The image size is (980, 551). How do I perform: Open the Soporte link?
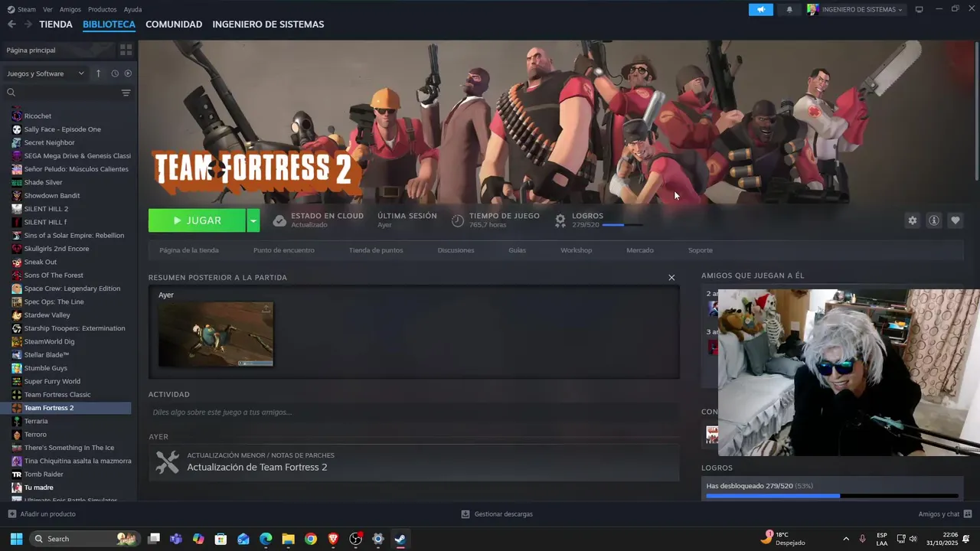701,250
